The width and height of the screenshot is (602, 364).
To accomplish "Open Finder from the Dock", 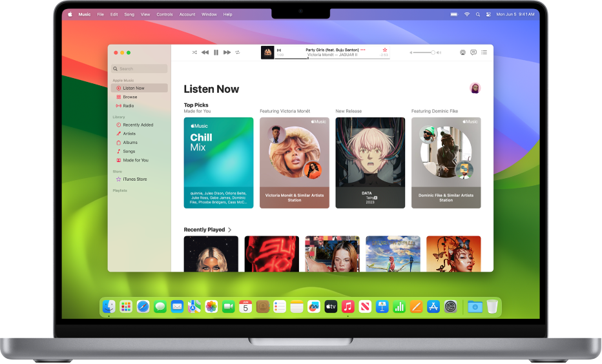I will (x=109, y=307).
